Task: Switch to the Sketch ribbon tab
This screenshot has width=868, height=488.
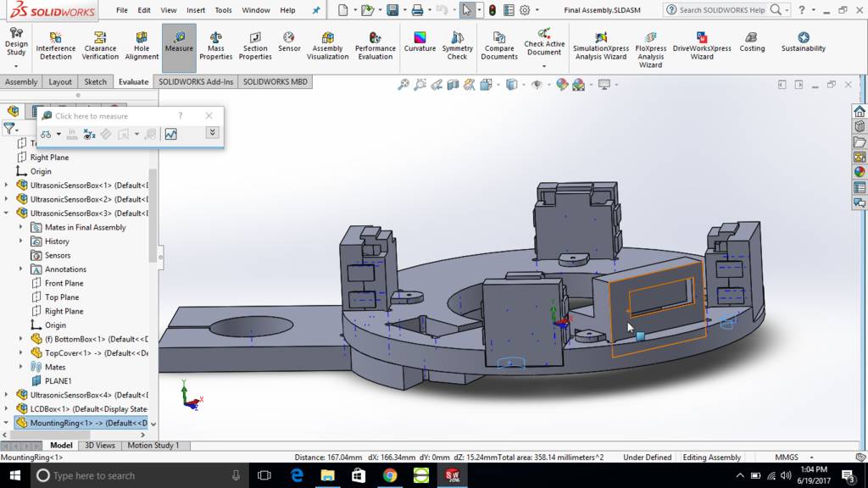Action: coord(96,82)
